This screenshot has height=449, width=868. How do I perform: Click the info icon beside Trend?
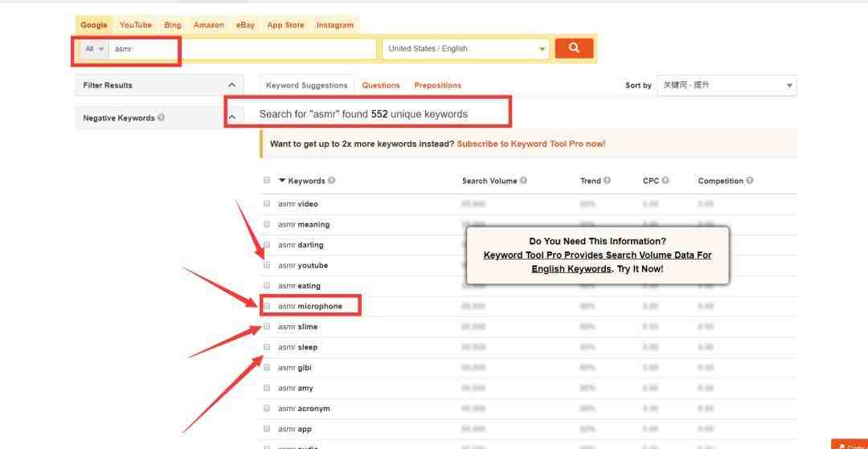coord(607,180)
